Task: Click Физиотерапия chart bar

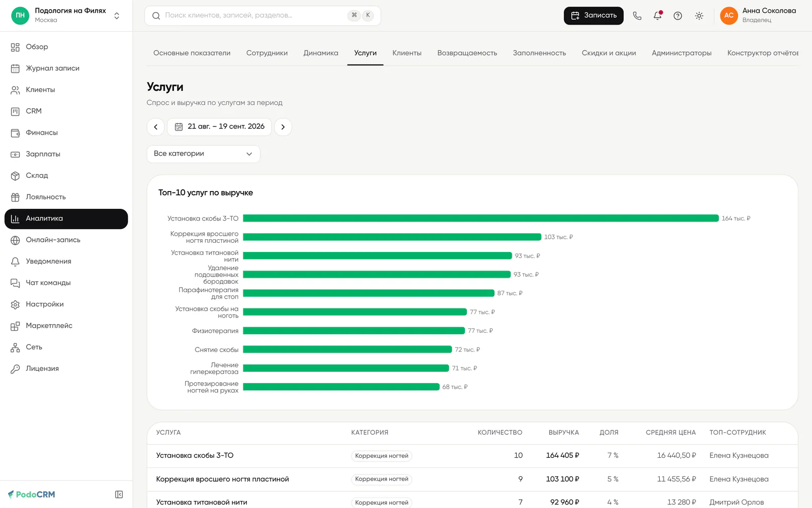Action: (x=354, y=331)
